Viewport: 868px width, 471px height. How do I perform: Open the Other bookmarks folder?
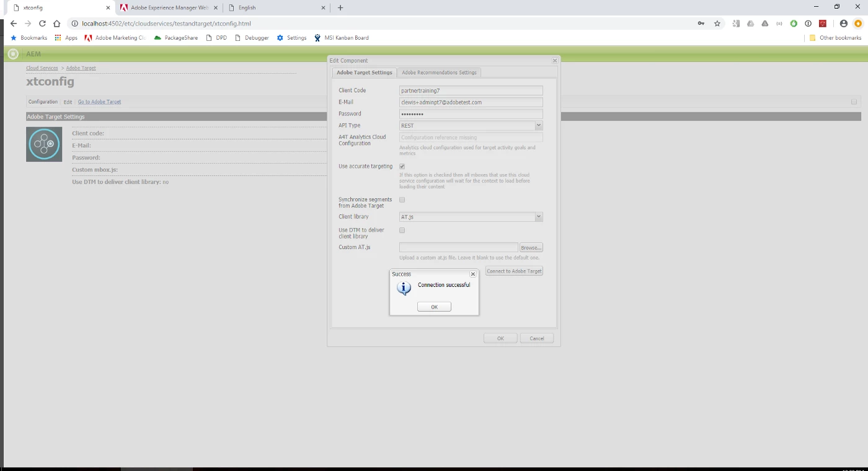[835, 38]
